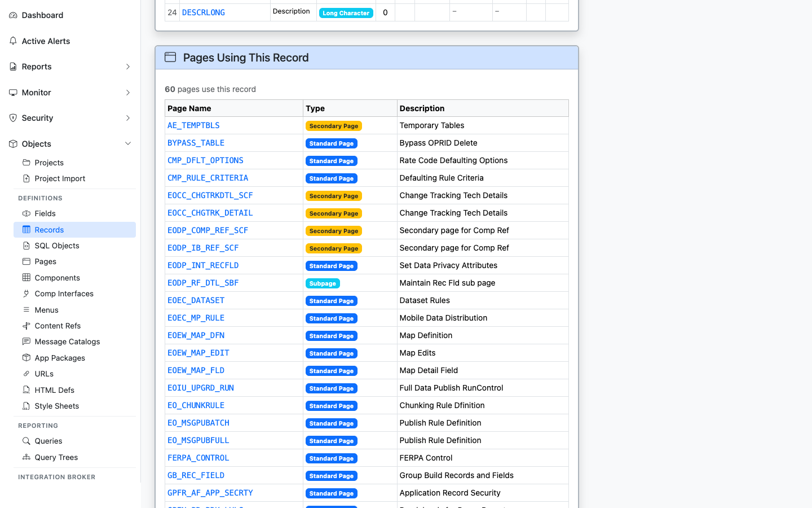Image resolution: width=812 pixels, height=508 pixels.
Task: Click the Dashboard gauge icon
Action: [13, 15]
